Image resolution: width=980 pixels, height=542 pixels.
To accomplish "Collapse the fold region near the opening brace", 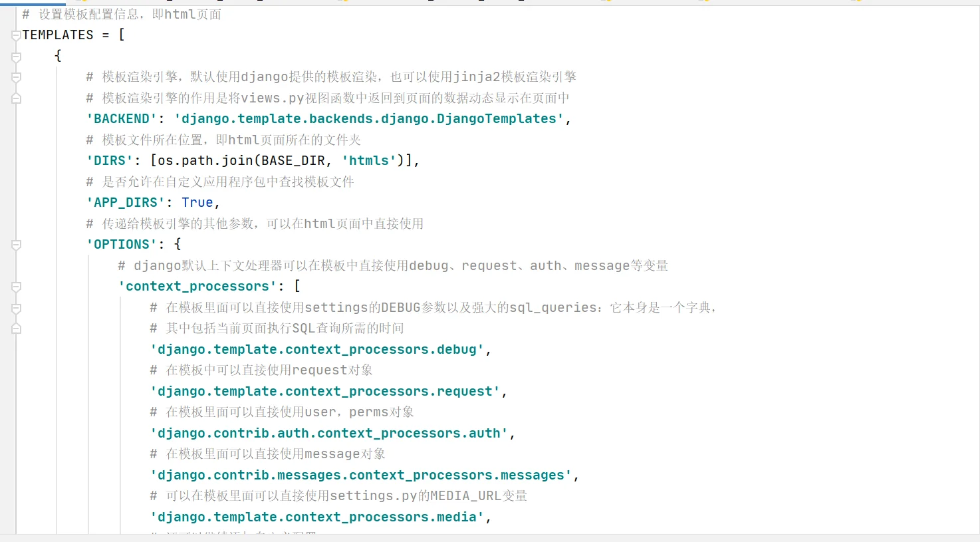I will pos(15,58).
